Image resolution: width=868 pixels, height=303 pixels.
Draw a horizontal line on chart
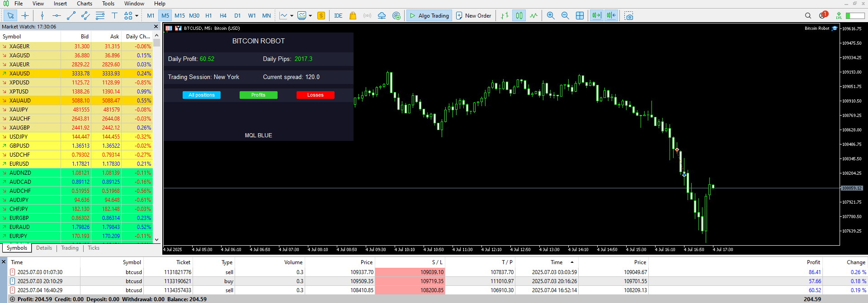tap(57, 16)
